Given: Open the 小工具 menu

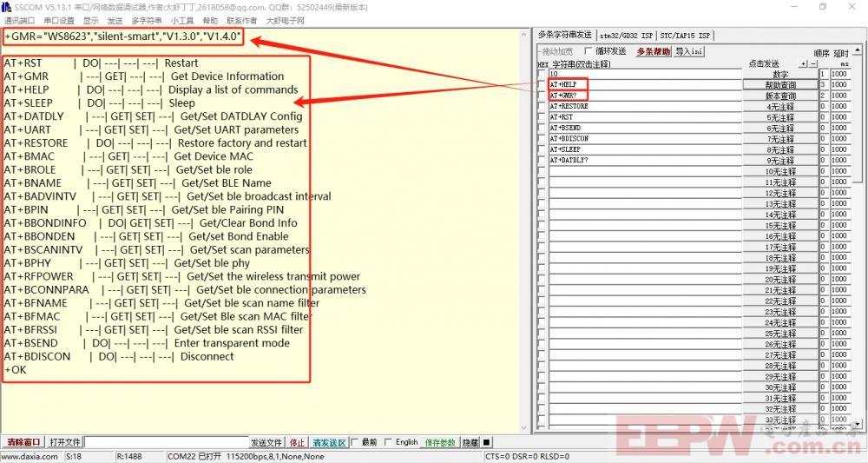Looking at the screenshot, I should click(182, 21).
